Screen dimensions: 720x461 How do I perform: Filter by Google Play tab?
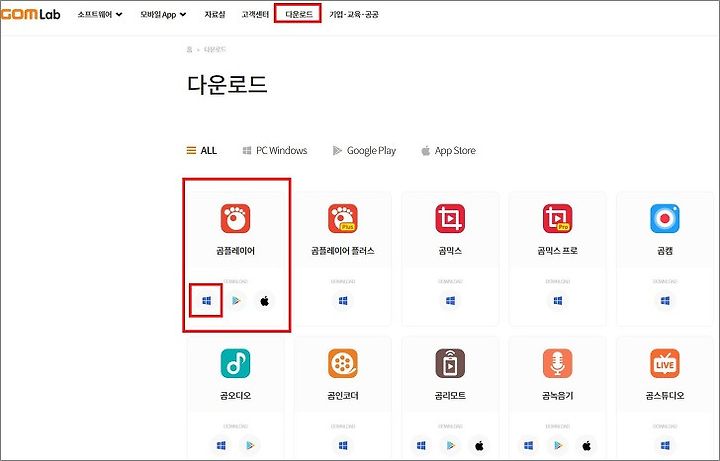tap(364, 150)
